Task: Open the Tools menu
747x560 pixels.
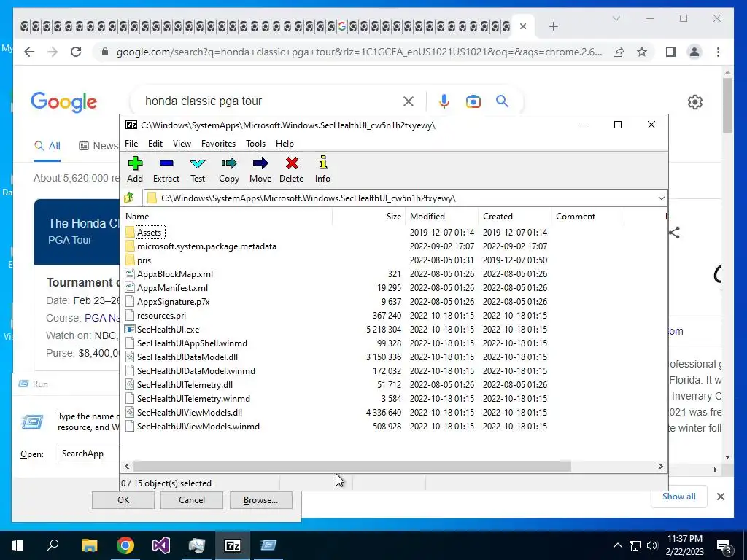Action: click(255, 144)
